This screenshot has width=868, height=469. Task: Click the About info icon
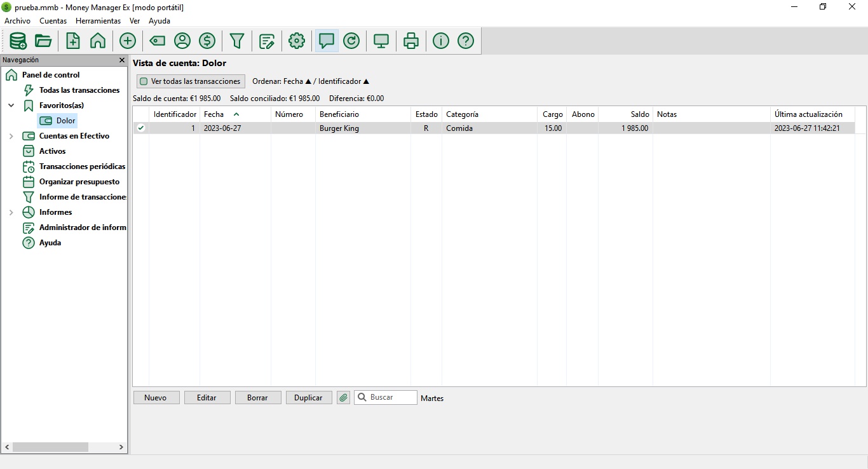coord(441,41)
